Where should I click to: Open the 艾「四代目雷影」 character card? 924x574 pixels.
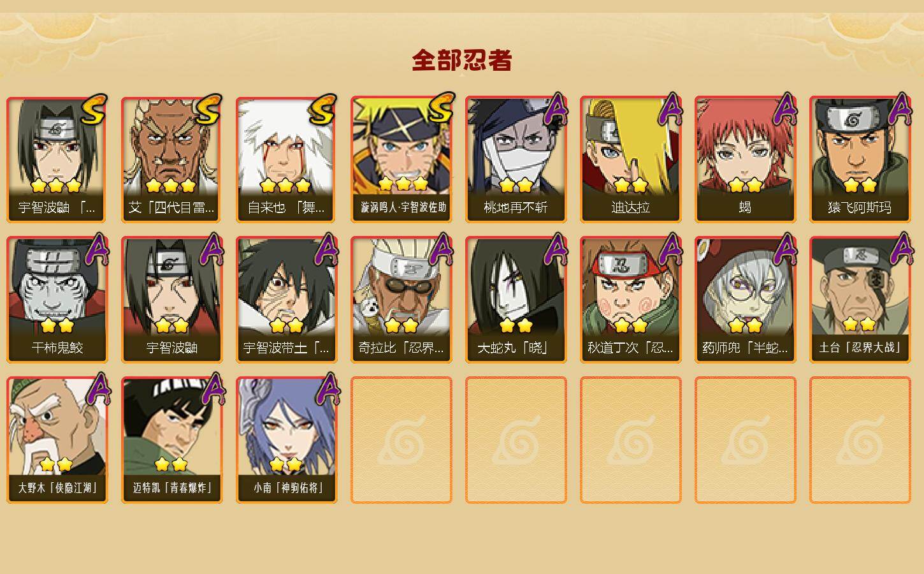coord(172,159)
